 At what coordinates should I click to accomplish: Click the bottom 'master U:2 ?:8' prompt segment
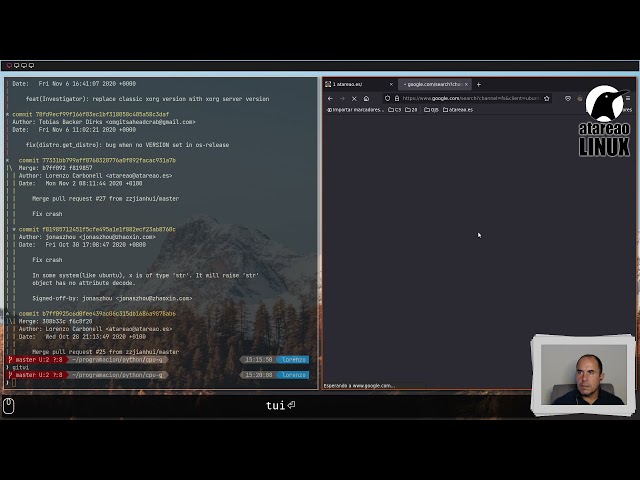coord(36,375)
